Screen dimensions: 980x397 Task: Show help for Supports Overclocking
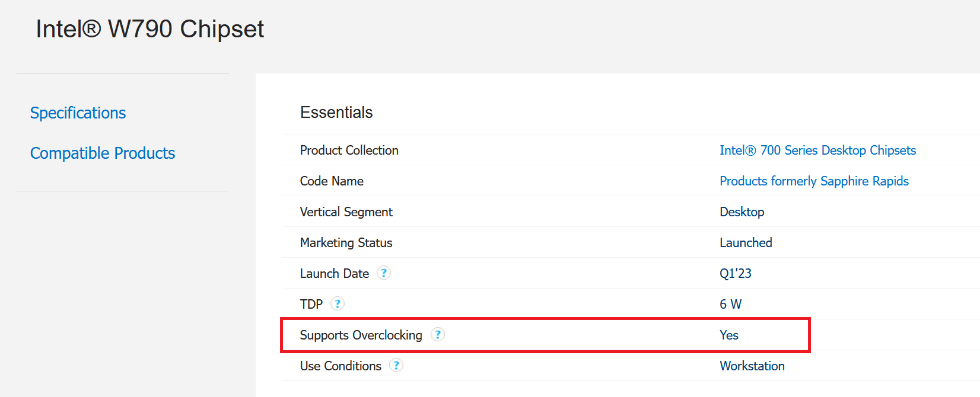438,335
